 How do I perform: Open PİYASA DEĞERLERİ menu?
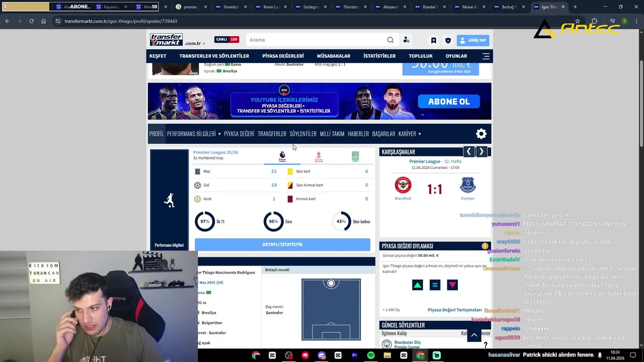coord(283,56)
